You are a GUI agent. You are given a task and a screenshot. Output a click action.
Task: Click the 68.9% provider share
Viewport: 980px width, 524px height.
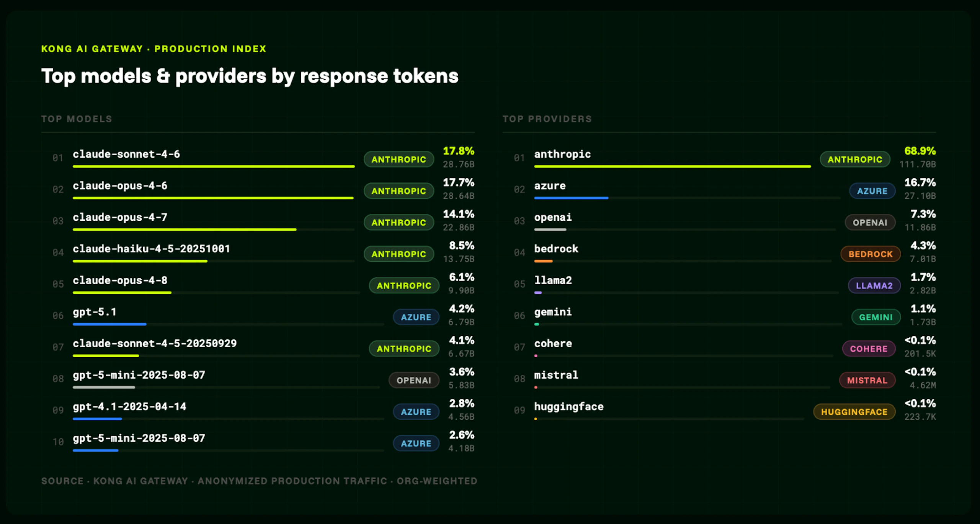920,151
